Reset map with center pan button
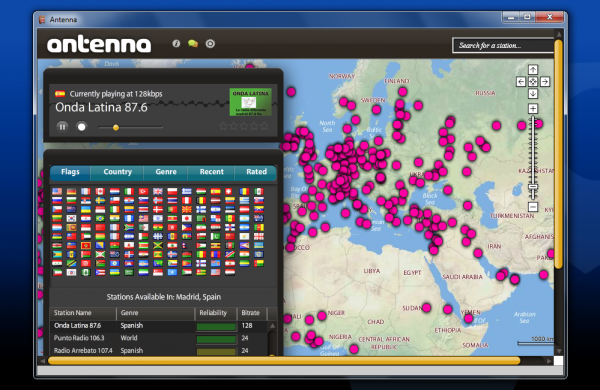This screenshot has height=390, width=600. pos(533,82)
